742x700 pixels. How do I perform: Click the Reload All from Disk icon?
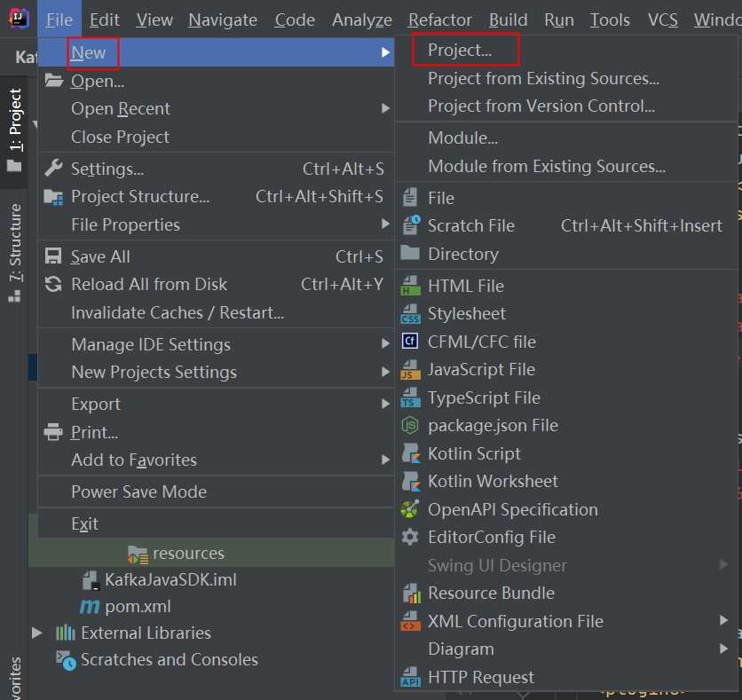tap(53, 284)
